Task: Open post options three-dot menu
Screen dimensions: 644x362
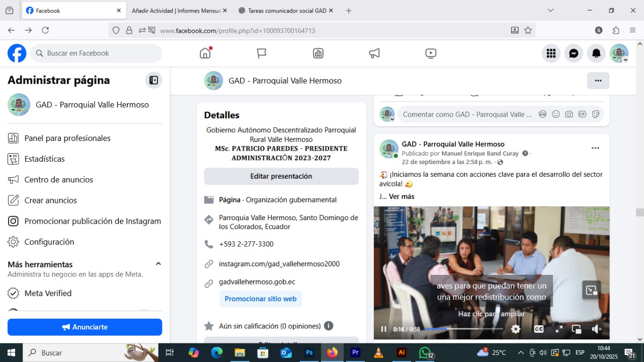Action: (x=595, y=148)
